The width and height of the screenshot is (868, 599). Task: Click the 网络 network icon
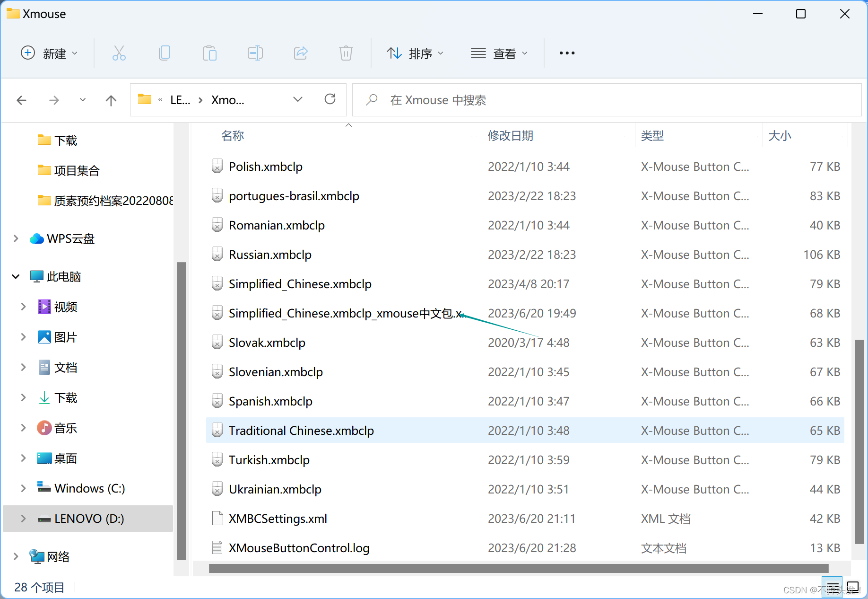tap(36, 556)
